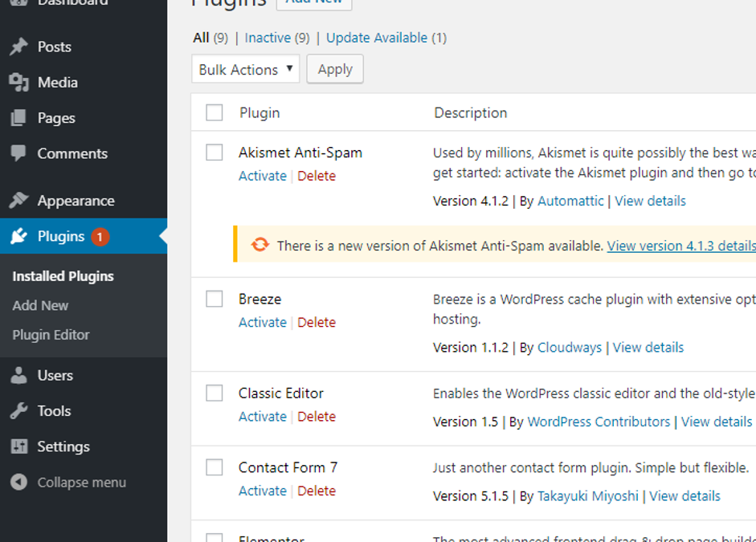This screenshot has height=542, width=756.
Task: Click the orange update refresh icon
Action: pyautogui.click(x=259, y=245)
